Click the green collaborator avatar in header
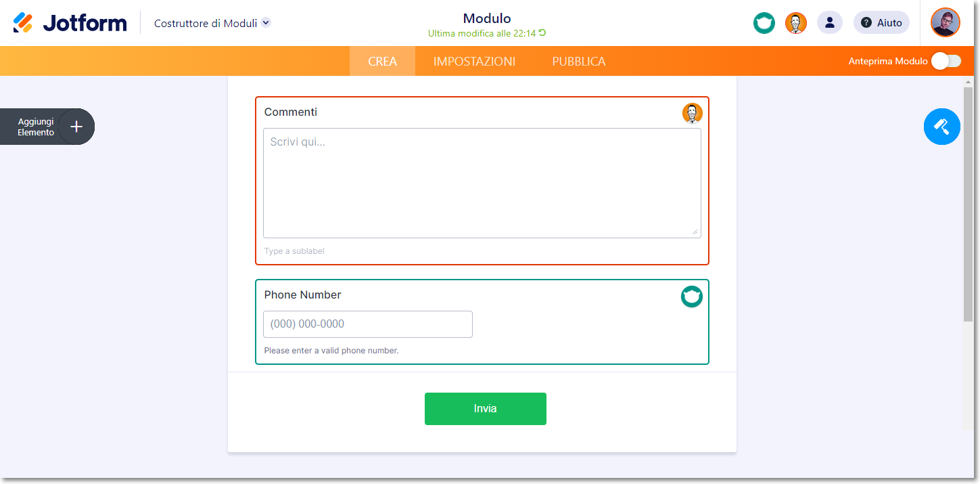 (764, 23)
